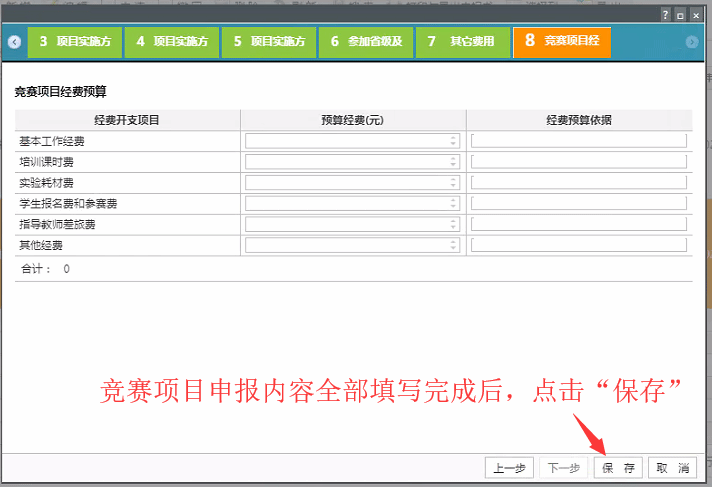Select step 8 竞赛项目经 tab
Screen dimensions: 712x487
pos(562,42)
